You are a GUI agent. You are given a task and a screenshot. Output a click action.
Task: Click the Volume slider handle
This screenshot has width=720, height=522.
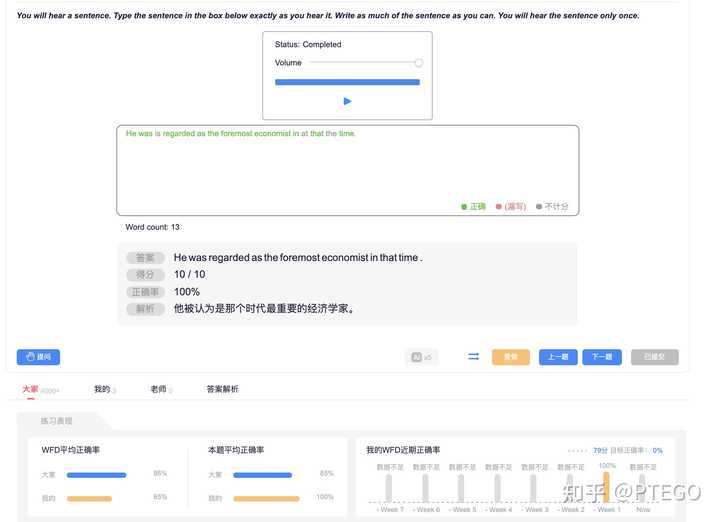coord(418,63)
